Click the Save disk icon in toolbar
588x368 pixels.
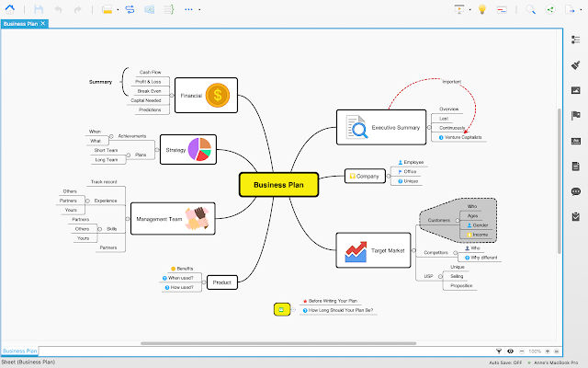point(39,9)
